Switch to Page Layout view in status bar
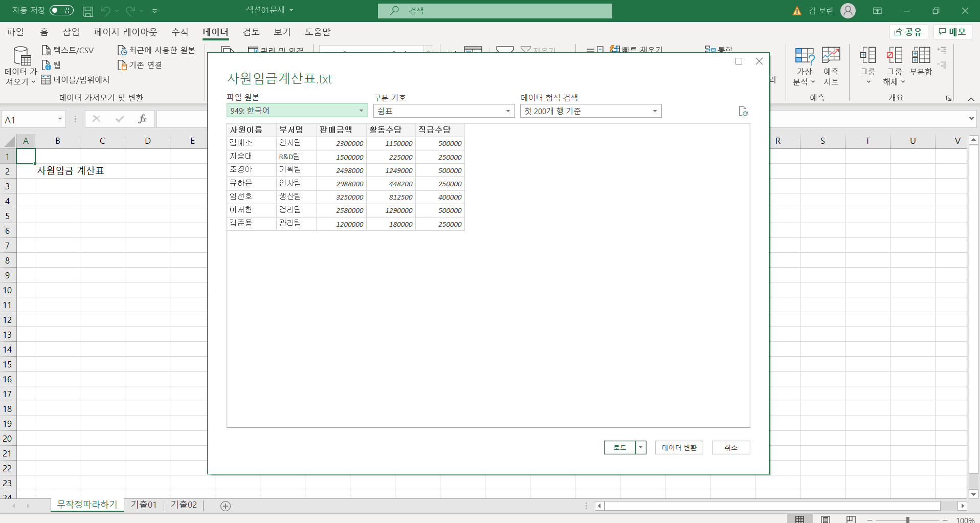 point(825,519)
